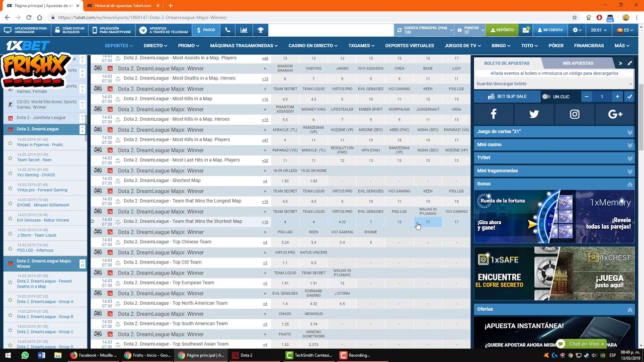Open the 20:51 time dropdown
644x362 pixels.
(x=599, y=30)
